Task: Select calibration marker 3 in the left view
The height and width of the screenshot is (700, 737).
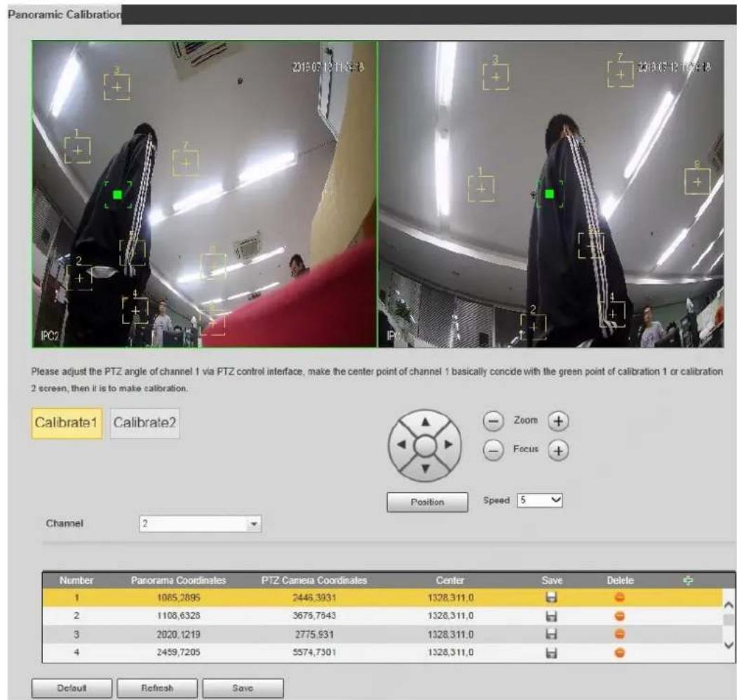Action: [117, 86]
